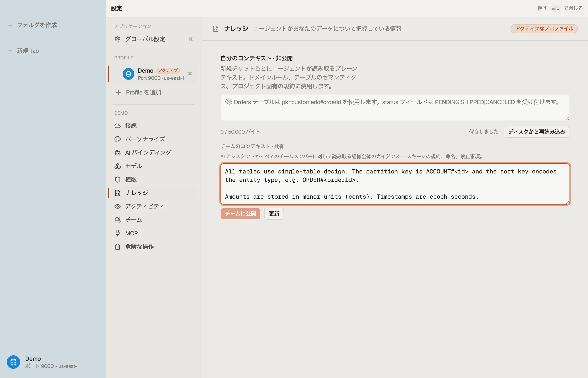The height and width of the screenshot is (378, 588).
Task: Click the 0 / 50,000 バイト counter
Action: click(x=240, y=132)
